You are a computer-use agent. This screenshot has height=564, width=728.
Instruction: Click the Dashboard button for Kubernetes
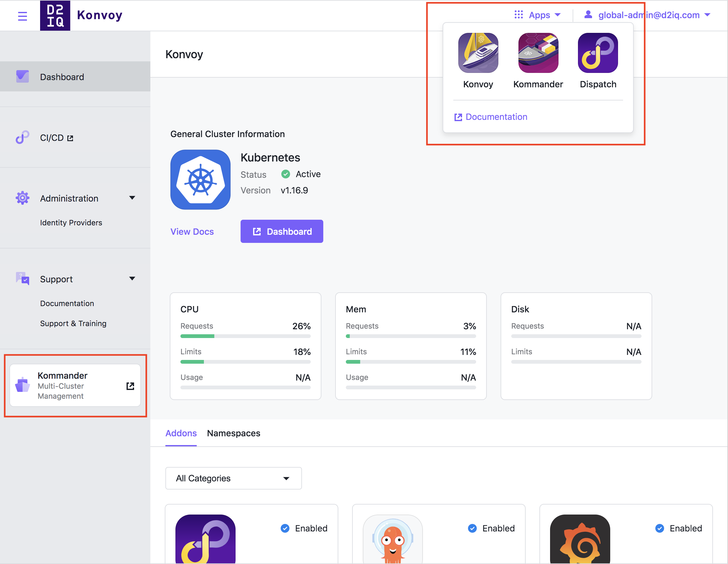click(282, 231)
